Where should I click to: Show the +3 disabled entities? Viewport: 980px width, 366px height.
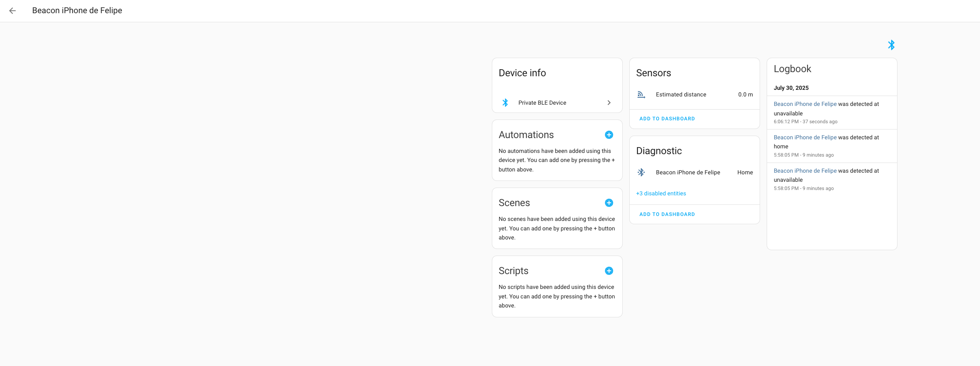[661, 193]
